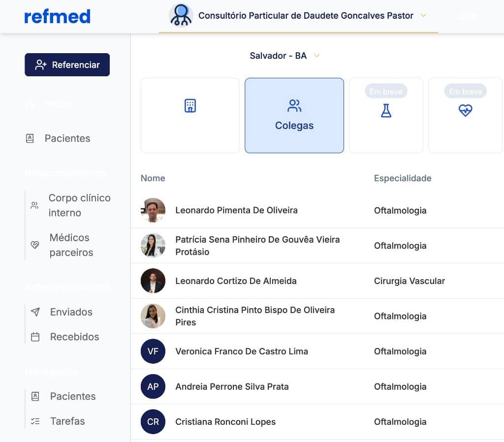Select the Colegas tab card
Viewport: 504px width, 442px height.
pyautogui.click(x=294, y=115)
